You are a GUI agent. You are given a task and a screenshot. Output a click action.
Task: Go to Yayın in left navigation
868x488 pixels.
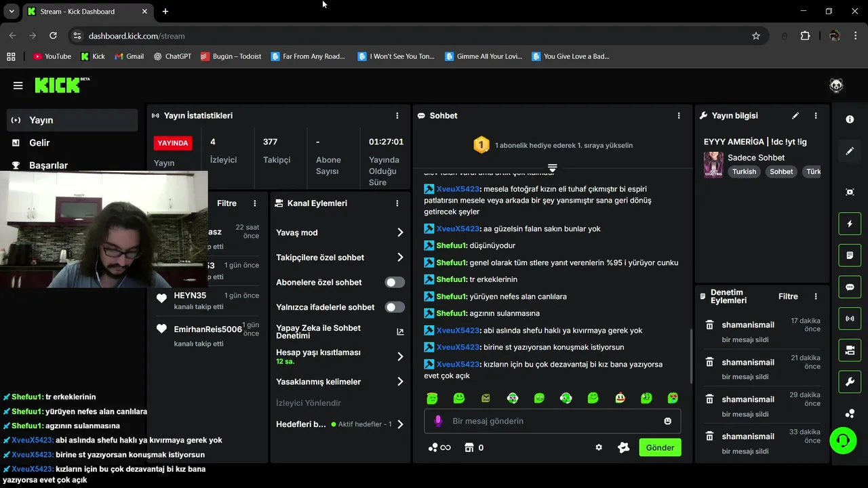click(72, 120)
